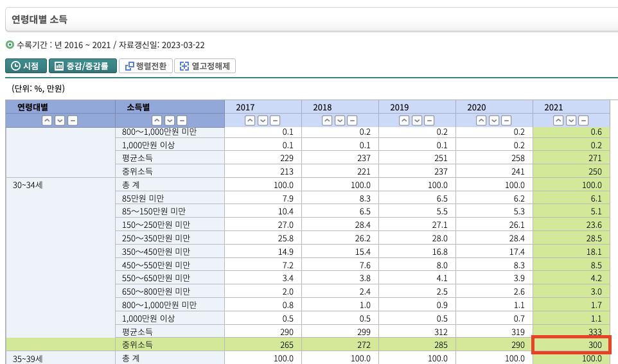The image size is (618, 364).
Task: Click 2021 average income value 333
Action: click(x=572, y=332)
